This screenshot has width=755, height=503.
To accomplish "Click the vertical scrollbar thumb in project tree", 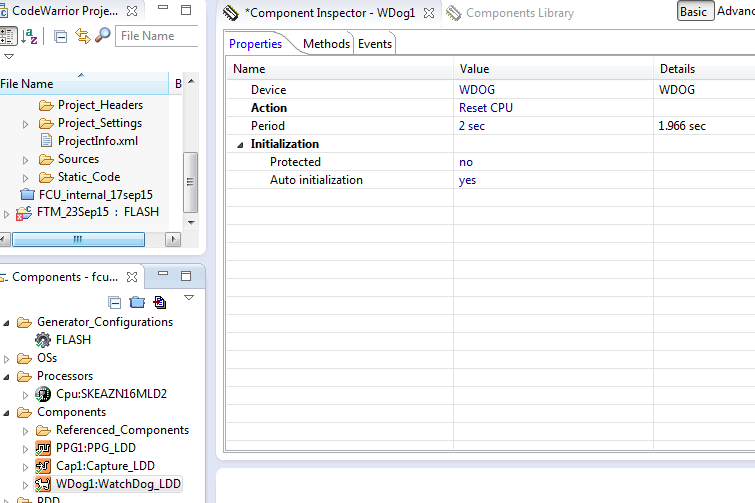I will pos(191,182).
